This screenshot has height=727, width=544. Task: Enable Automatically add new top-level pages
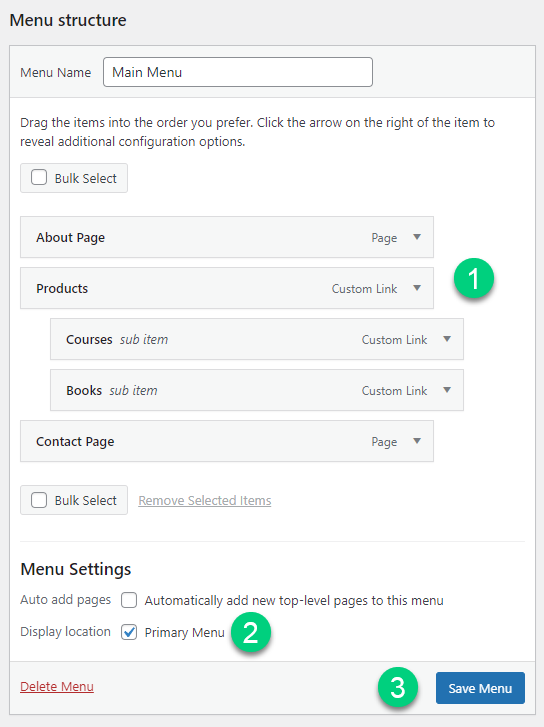(x=129, y=600)
